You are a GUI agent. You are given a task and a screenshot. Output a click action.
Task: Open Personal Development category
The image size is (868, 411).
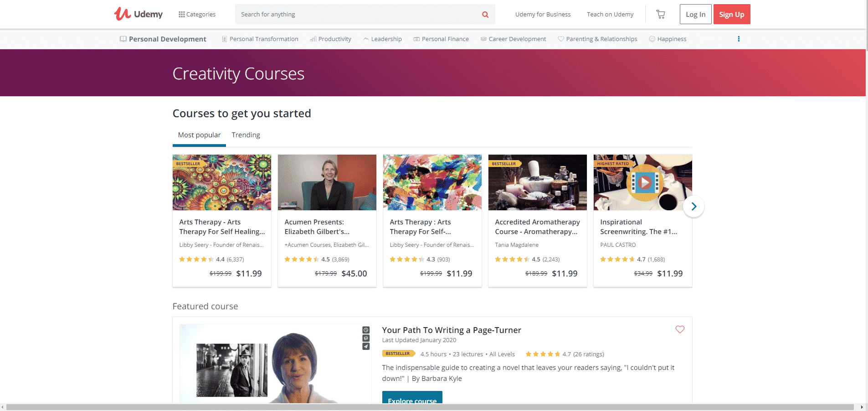pyautogui.click(x=163, y=39)
